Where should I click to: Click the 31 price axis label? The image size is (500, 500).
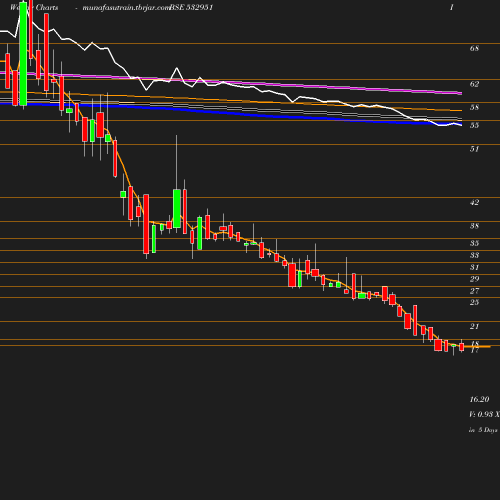coord(474,267)
